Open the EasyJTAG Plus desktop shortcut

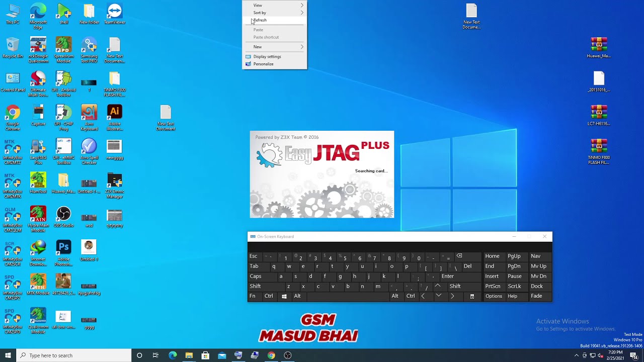click(x=38, y=151)
